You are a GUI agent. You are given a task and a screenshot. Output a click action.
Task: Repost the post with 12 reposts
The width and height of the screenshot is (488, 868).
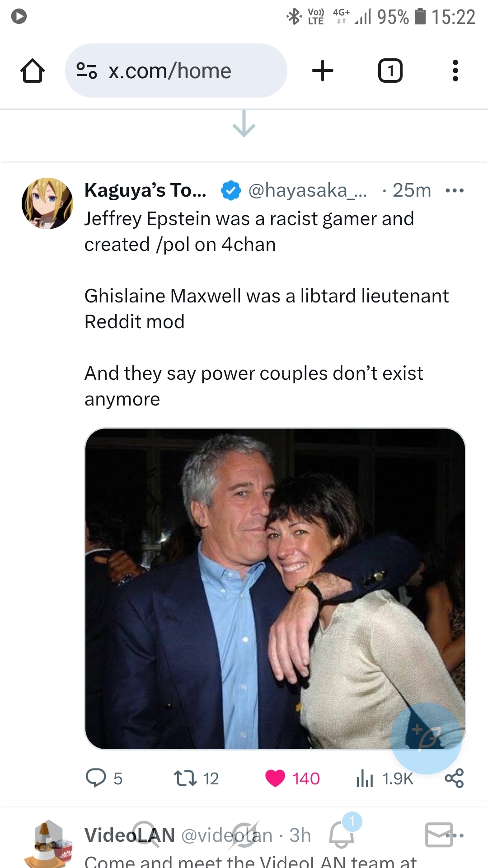(x=185, y=778)
